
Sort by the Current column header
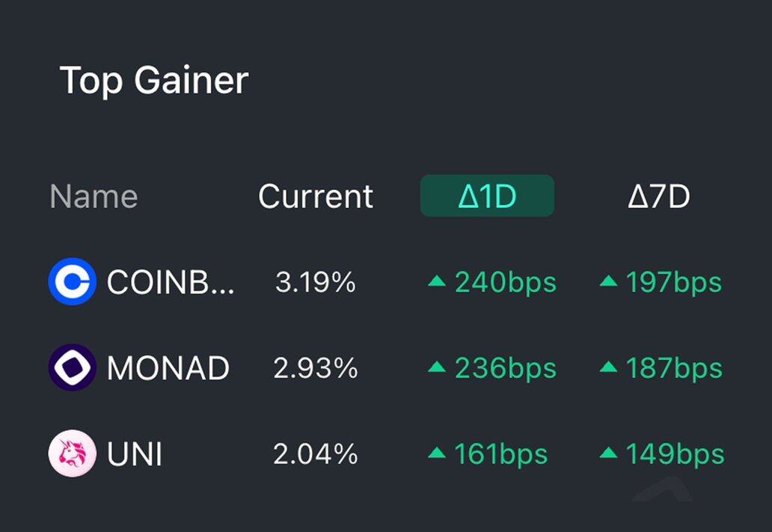[315, 196]
